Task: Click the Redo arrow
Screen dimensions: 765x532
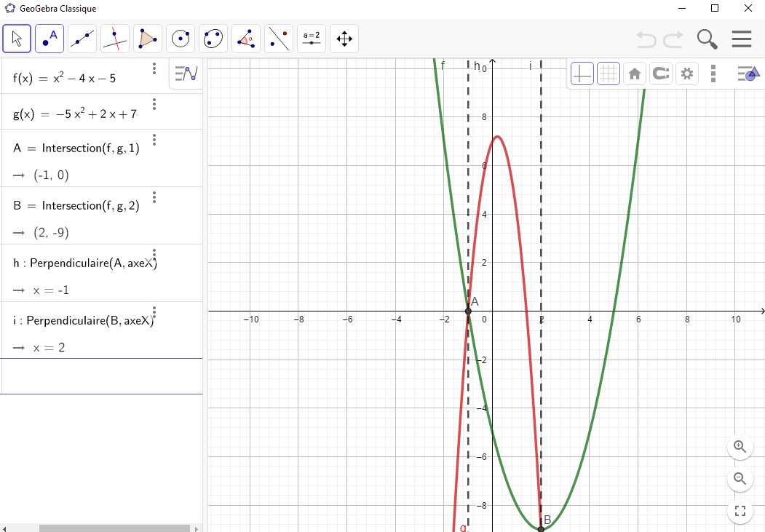Action: click(x=673, y=39)
